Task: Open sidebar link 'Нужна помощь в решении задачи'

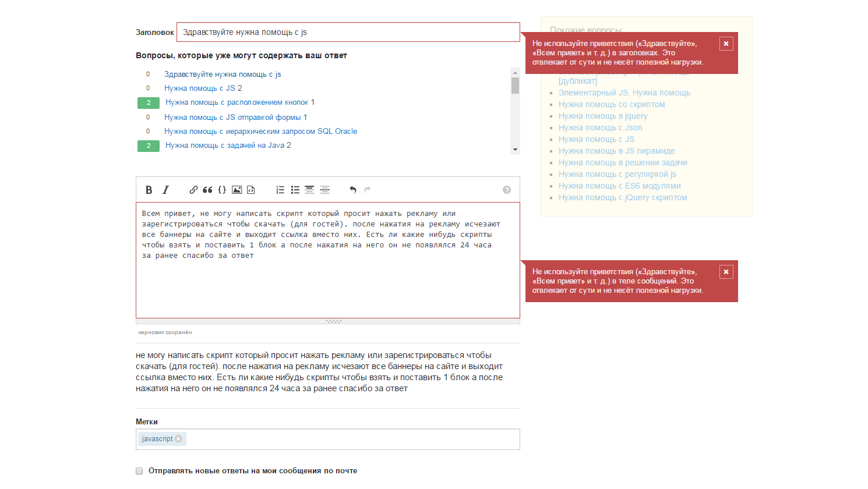Action: click(x=623, y=163)
